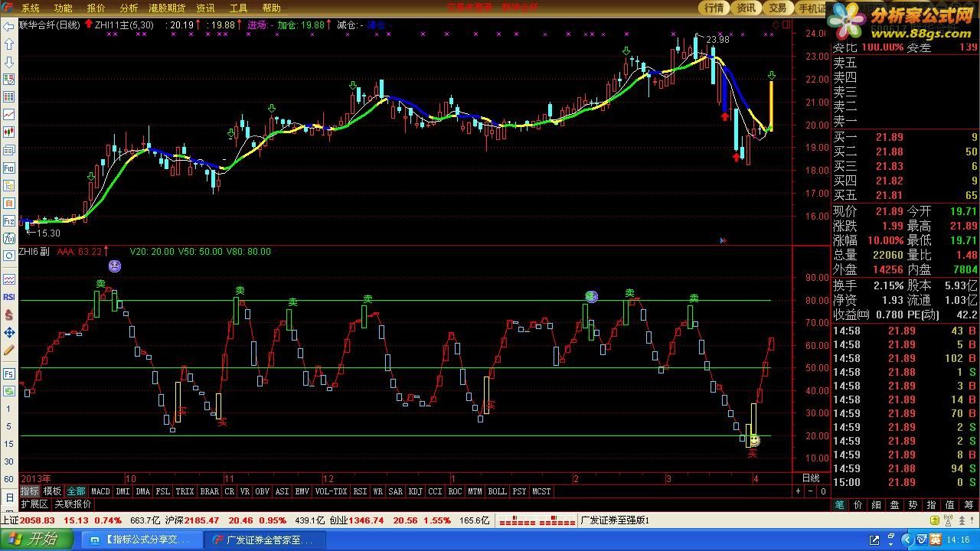This screenshot has width=980, height=551.
Task: Select the 势 tab in bottom-right panel
Action: pyautogui.click(x=913, y=505)
